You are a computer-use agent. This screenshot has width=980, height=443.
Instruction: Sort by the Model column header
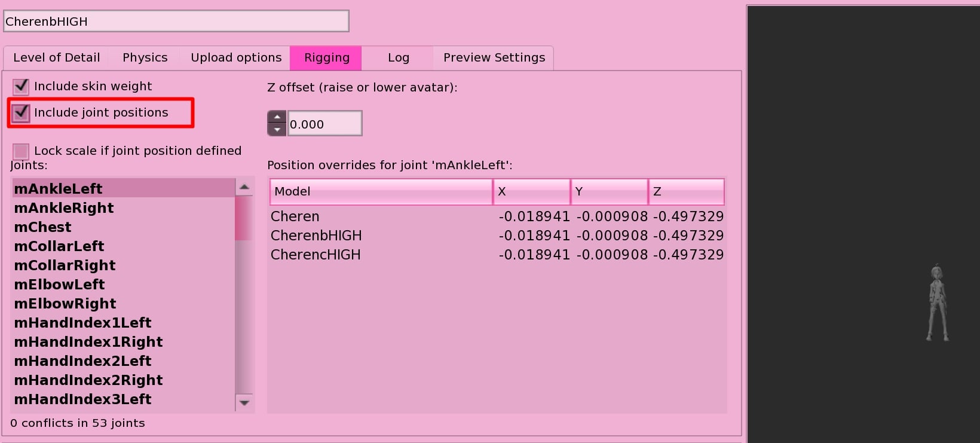[381, 191]
